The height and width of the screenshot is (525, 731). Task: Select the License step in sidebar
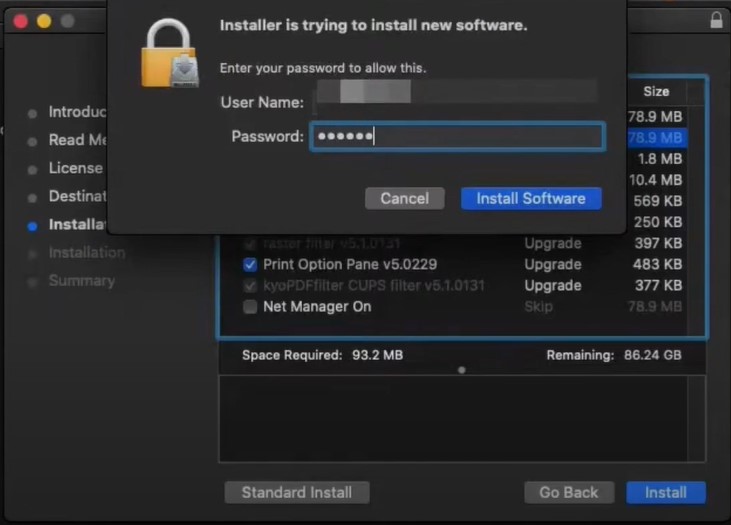coord(76,168)
